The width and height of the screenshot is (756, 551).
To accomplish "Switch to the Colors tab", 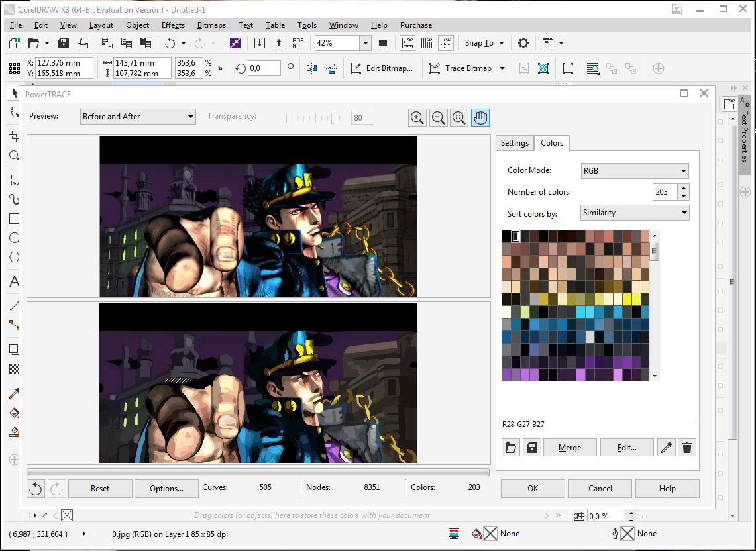I will [551, 142].
